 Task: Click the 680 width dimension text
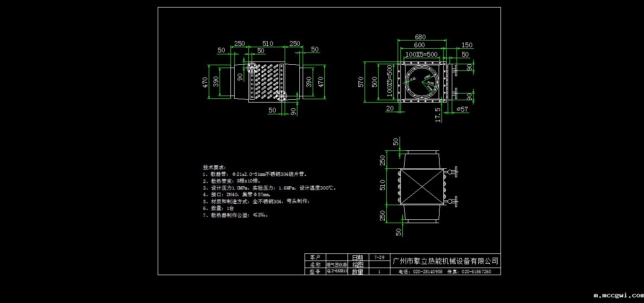pyautogui.click(x=420, y=37)
